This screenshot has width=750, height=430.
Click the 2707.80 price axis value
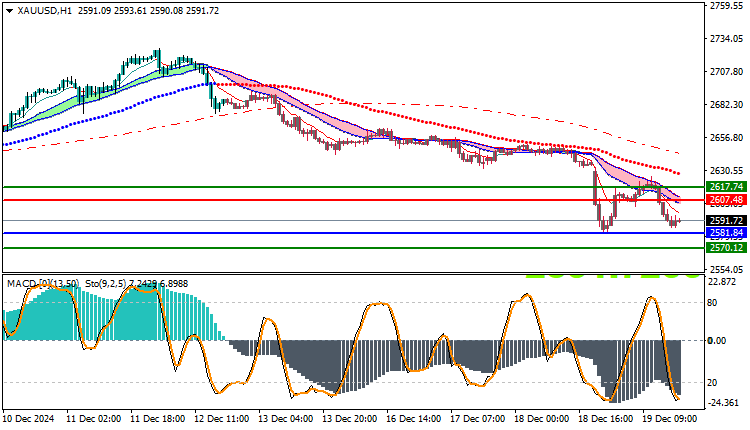click(x=727, y=72)
